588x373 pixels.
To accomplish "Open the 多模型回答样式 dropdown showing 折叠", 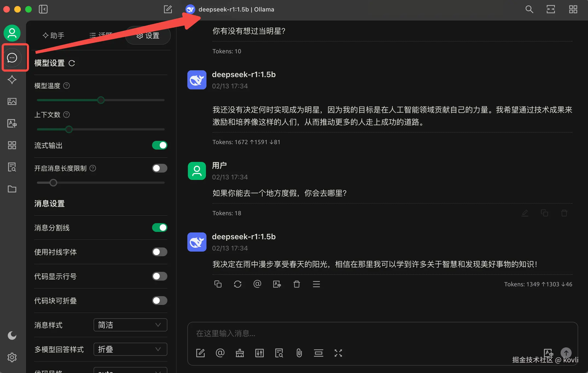I will coord(130,349).
